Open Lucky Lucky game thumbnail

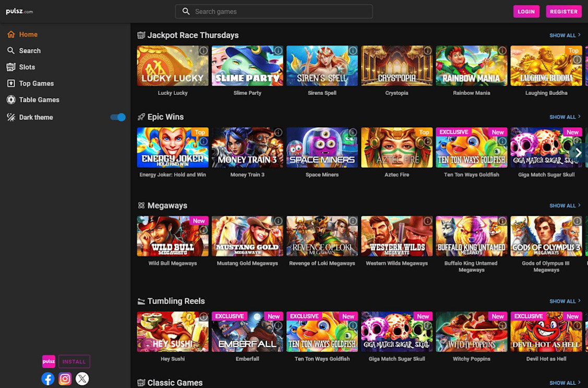pos(173,66)
